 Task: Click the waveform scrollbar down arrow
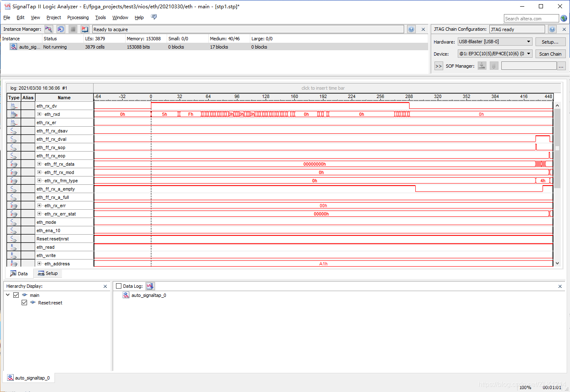[x=558, y=263]
